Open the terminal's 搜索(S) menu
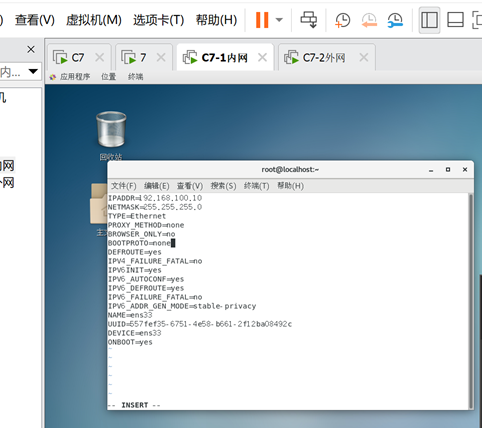This screenshot has height=428, width=482. 223,186
